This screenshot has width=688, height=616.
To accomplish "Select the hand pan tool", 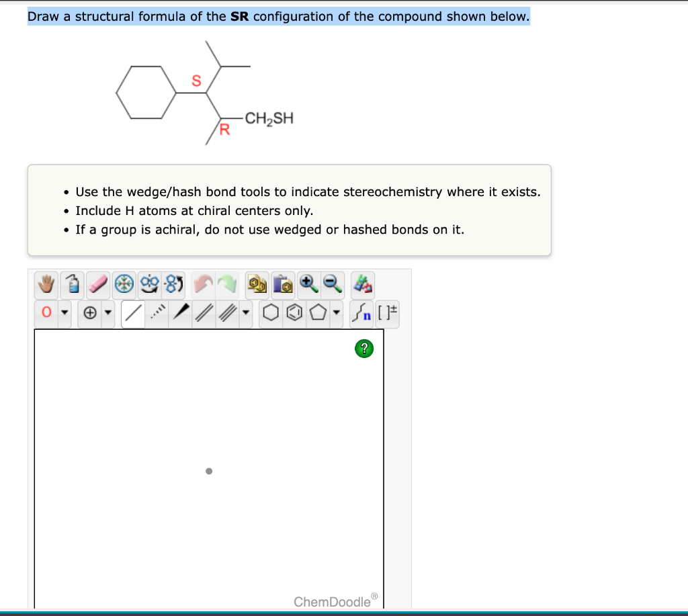I will 45,283.
